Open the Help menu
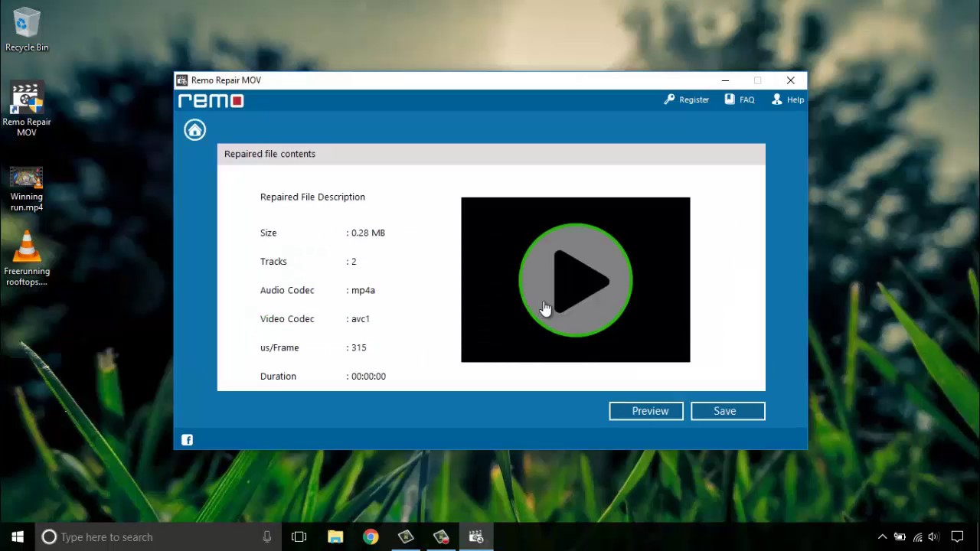 click(x=787, y=99)
